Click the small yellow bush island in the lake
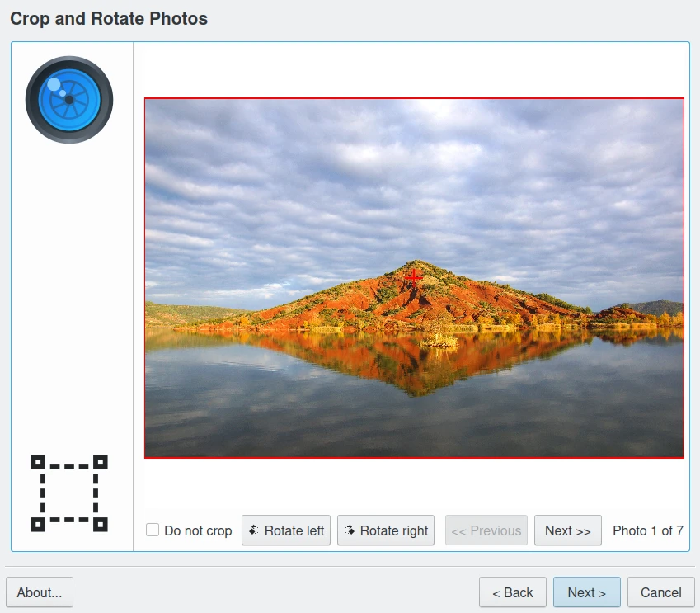Image resolution: width=700 pixels, height=613 pixels. coord(438,338)
